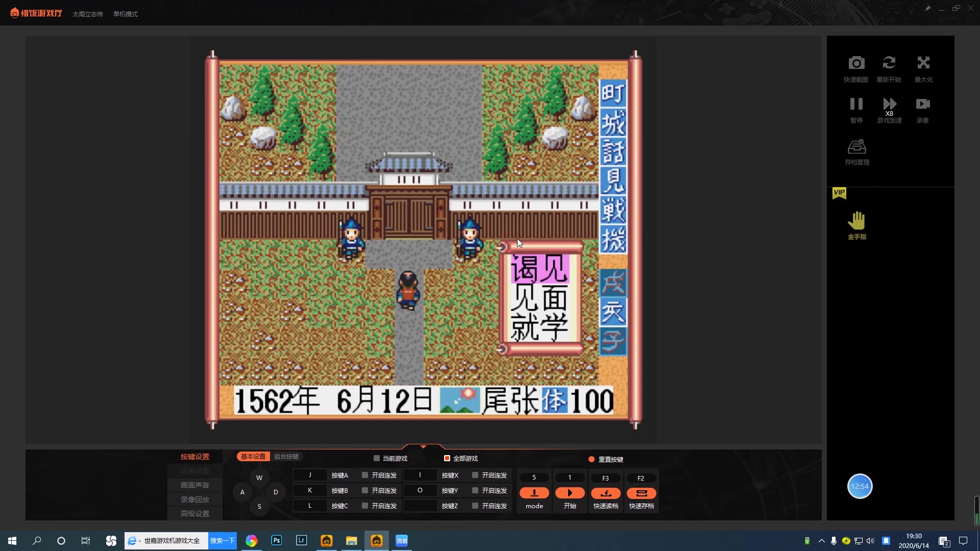
Task: Click the F2 hotkey field for quick save
Action: [641, 478]
